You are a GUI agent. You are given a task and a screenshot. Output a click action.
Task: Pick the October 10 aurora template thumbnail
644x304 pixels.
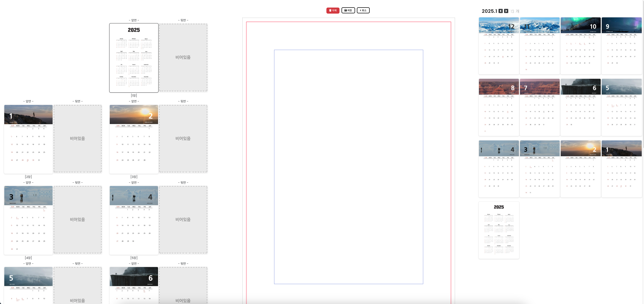point(580,46)
